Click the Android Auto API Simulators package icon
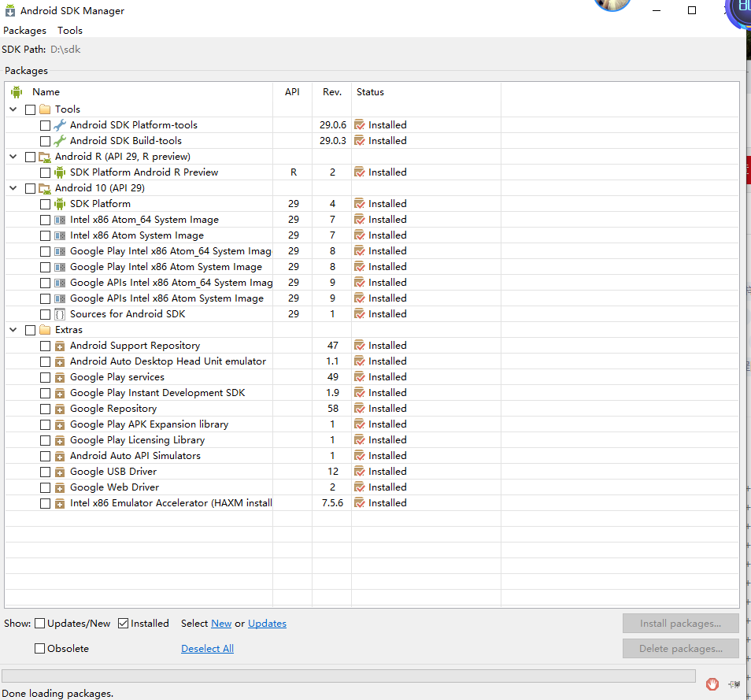This screenshot has width=751, height=700. [x=60, y=457]
